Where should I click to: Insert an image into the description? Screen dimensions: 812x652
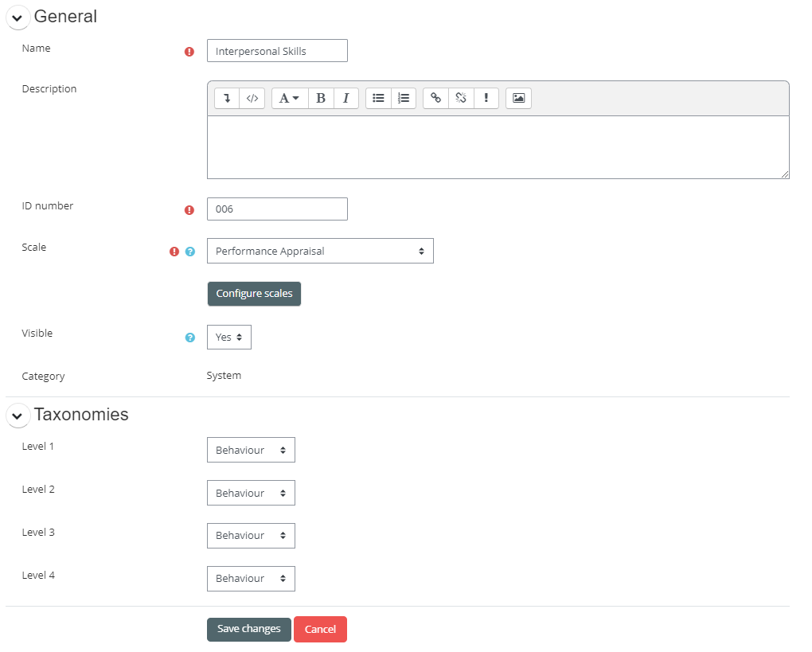click(518, 98)
